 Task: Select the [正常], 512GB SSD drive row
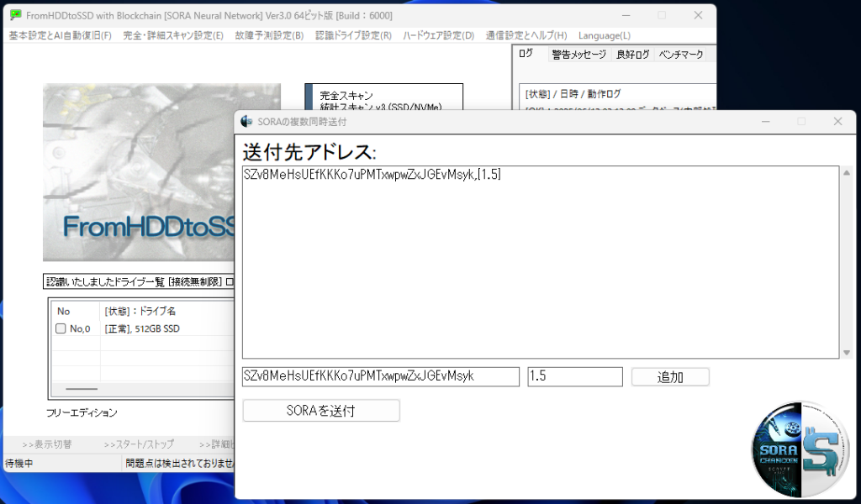point(142,328)
